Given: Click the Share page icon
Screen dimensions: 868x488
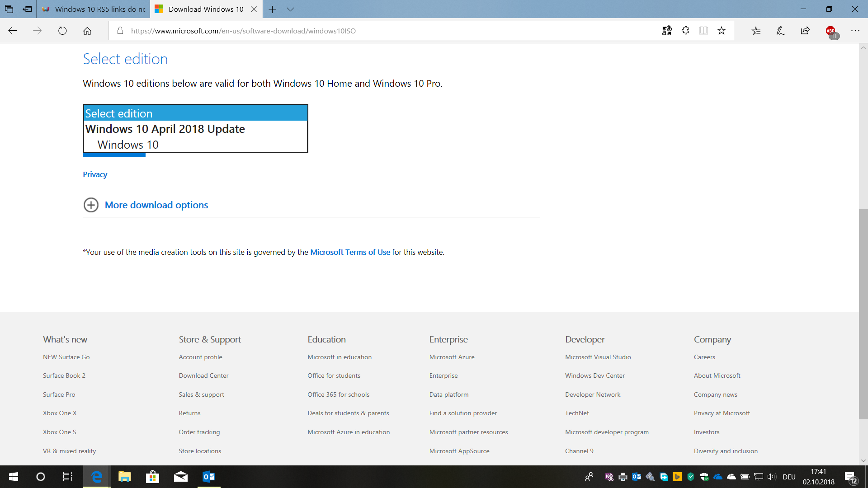Looking at the screenshot, I should [805, 31].
